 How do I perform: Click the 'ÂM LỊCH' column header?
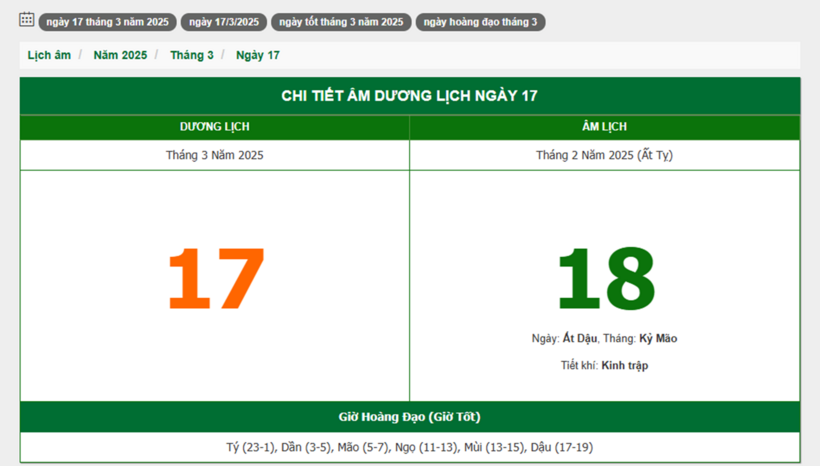tap(604, 127)
